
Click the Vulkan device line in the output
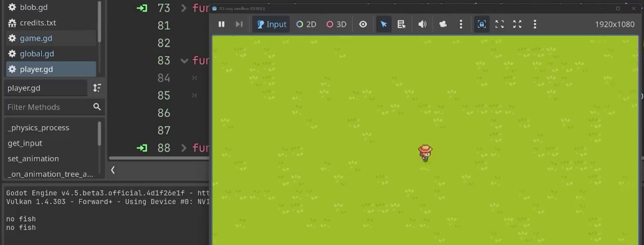(108, 201)
